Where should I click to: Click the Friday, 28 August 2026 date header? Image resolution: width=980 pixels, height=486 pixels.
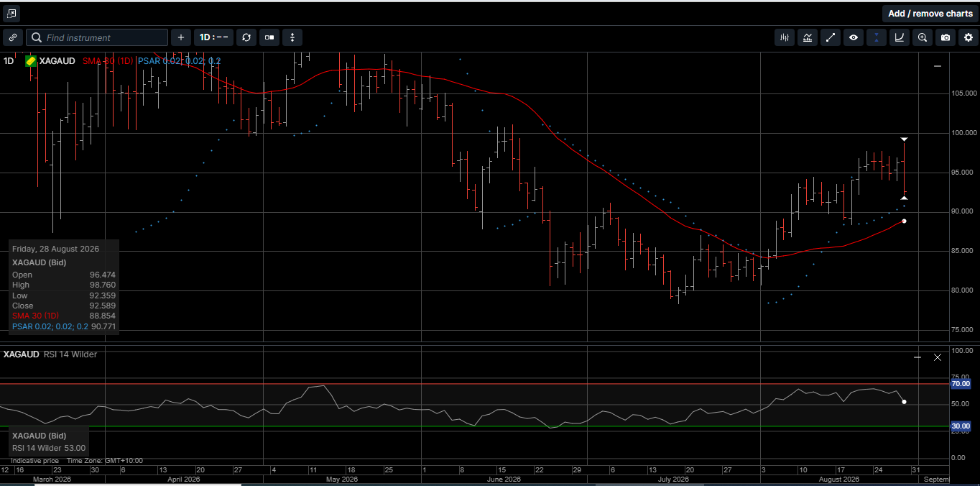click(x=55, y=249)
